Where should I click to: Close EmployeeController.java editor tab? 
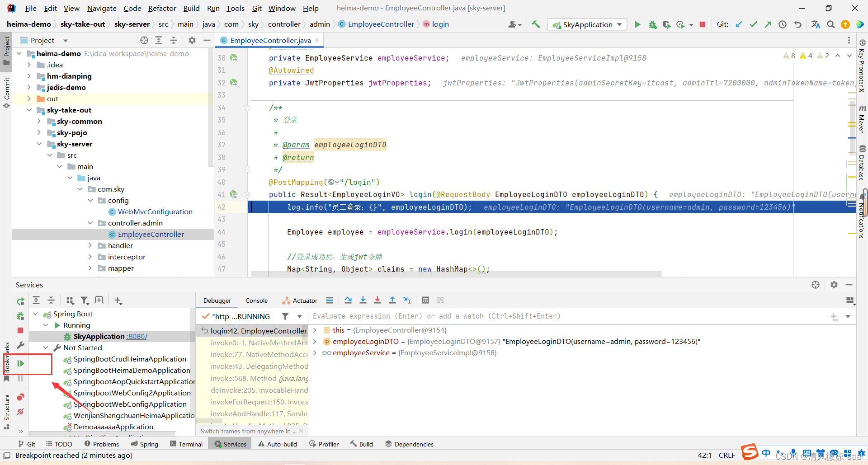[x=317, y=40]
